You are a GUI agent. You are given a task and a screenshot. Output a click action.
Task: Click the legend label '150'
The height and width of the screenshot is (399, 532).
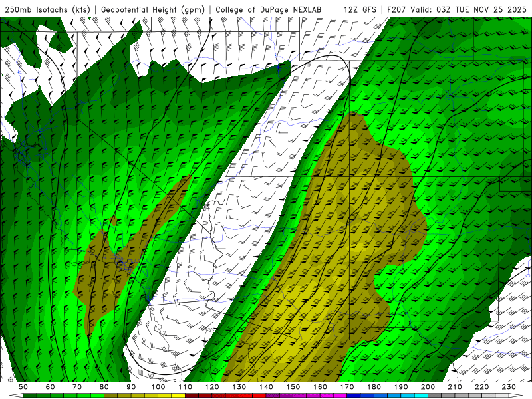click(x=293, y=387)
